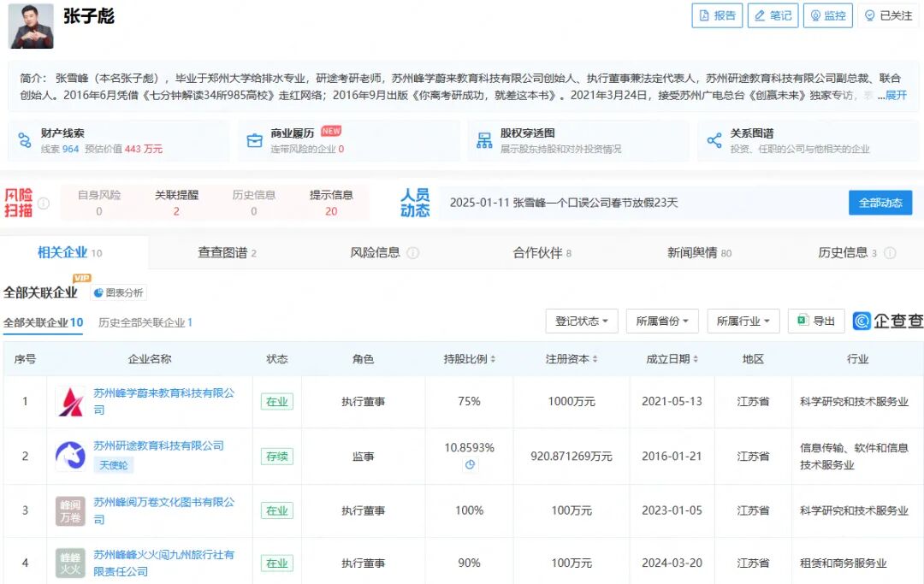Open the 苏州研途教育科技有限公司 company link

[x=158, y=445]
